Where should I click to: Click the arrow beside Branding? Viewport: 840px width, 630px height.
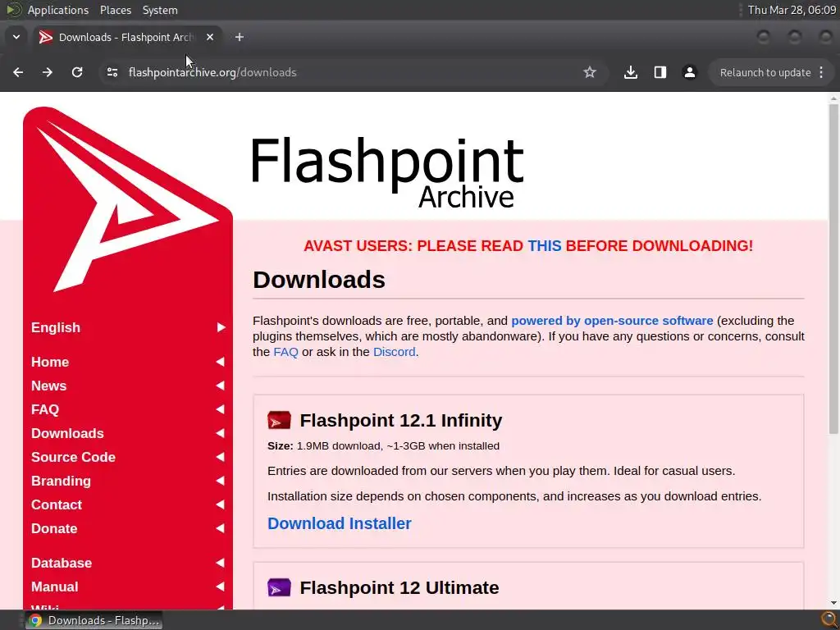click(x=220, y=481)
